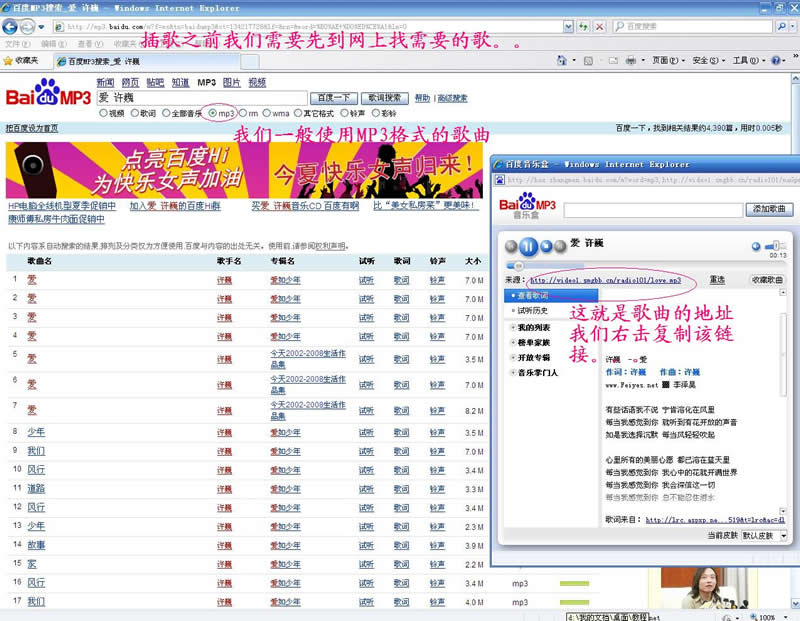This screenshot has width=800, height=621.
Task: Click the Feeds icon in the command bar
Action: pyautogui.click(x=588, y=61)
